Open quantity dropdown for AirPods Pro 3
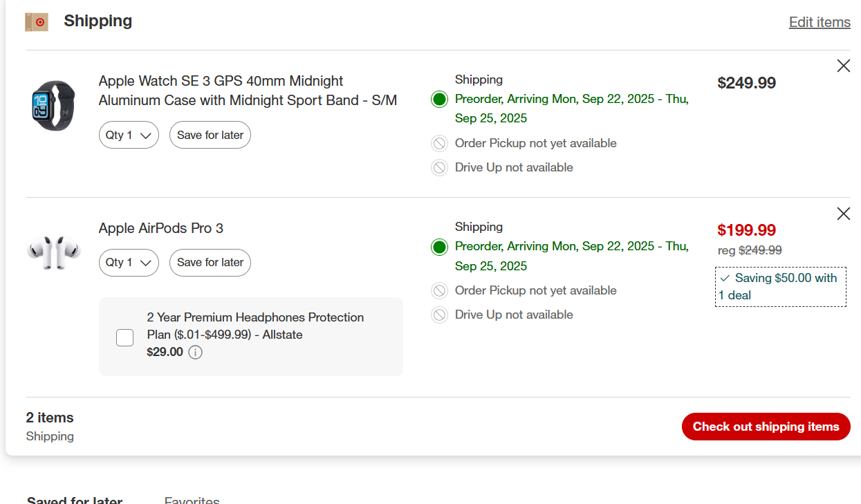 pos(129,263)
